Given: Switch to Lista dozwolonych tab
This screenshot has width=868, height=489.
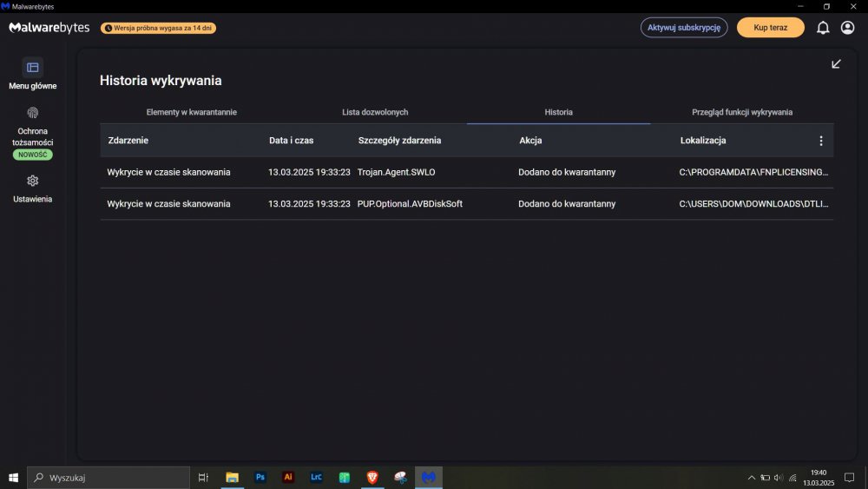Looking at the screenshot, I should click(375, 112).
